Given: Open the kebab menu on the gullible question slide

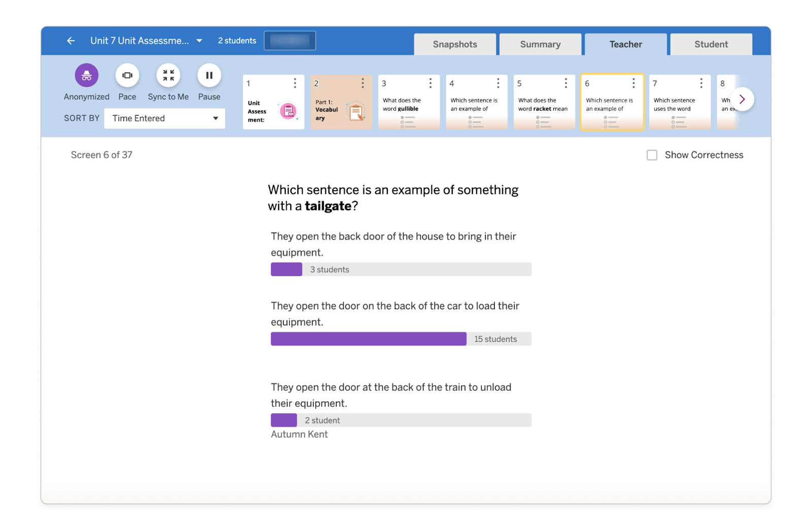Looking at the screenshot, I should click(x=430, y=83).
